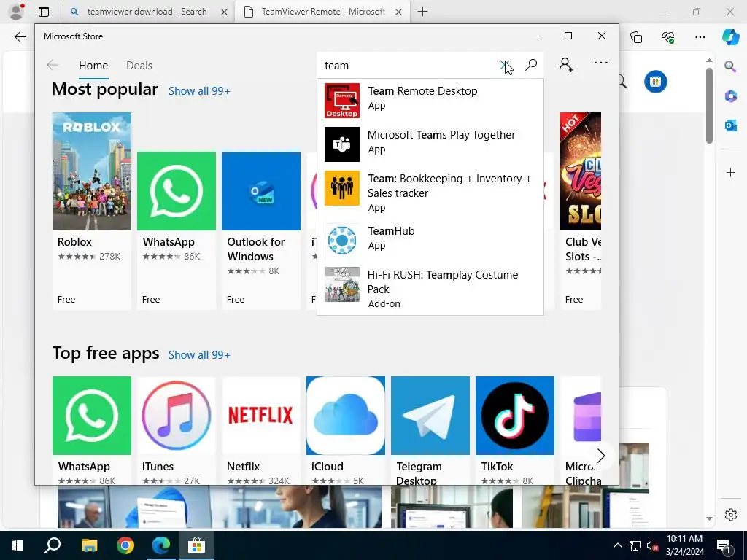
Task: Open Outlook for Windows tile
Action: (261, 230)
